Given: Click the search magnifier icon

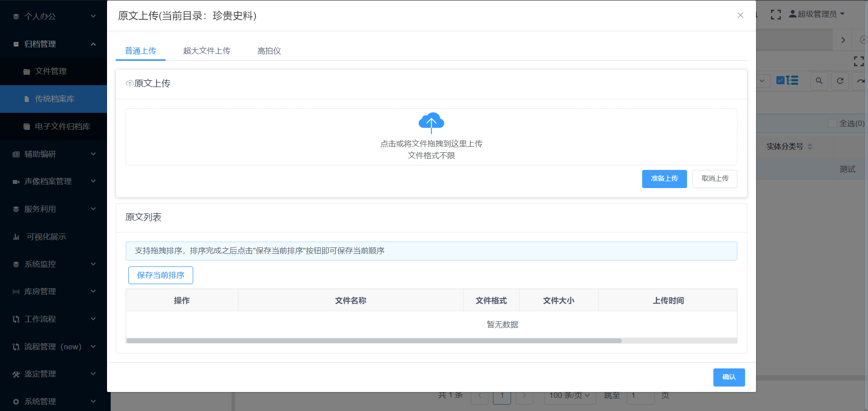Looking at the screenshot, I should coord(819,81).
